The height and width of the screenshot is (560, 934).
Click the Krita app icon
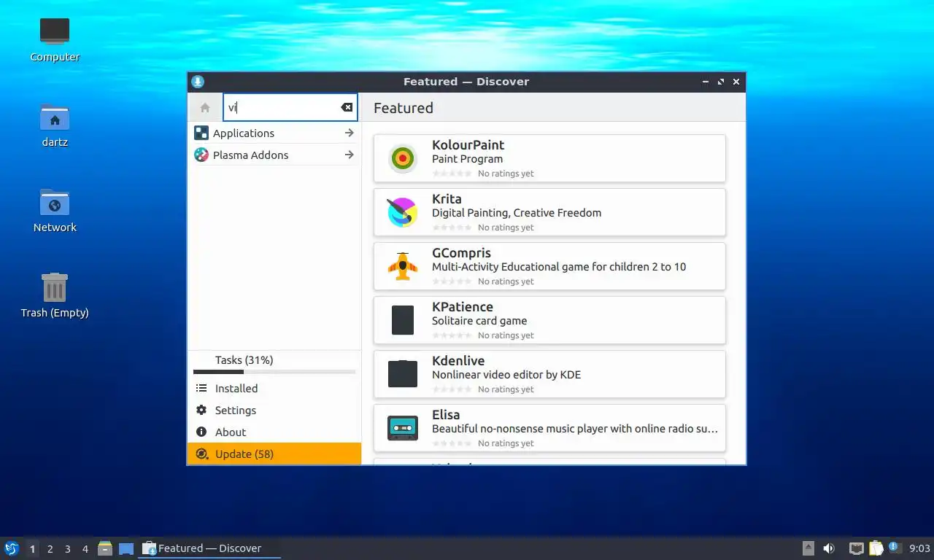point(402,212)
